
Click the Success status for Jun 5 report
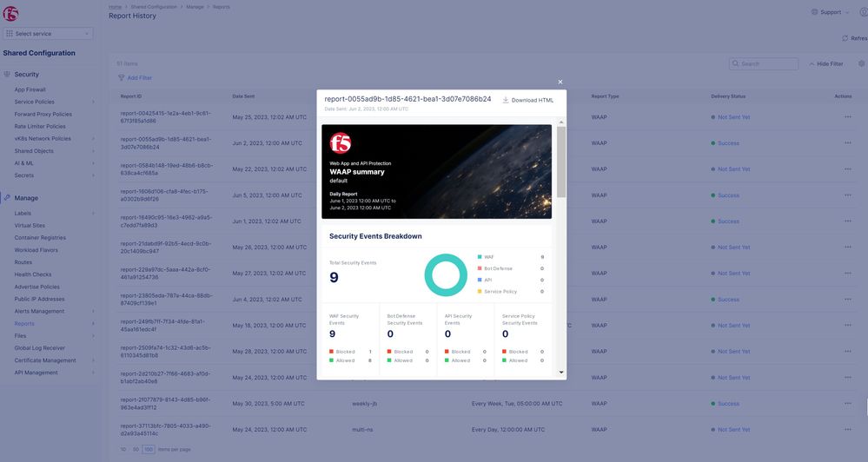pos(728,195)
